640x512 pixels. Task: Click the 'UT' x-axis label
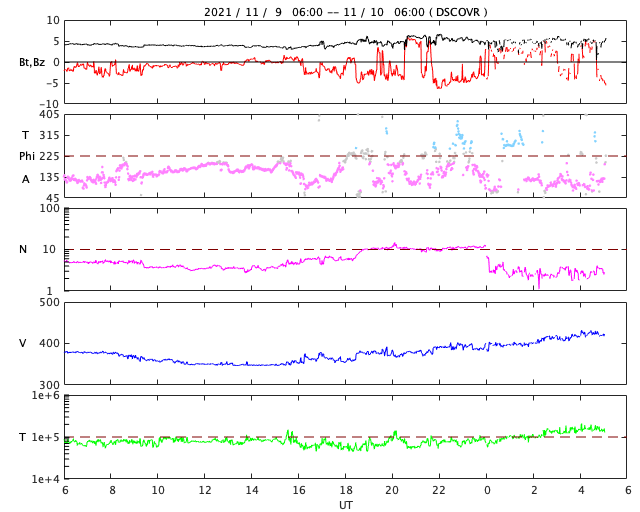[x=345, y=505]
